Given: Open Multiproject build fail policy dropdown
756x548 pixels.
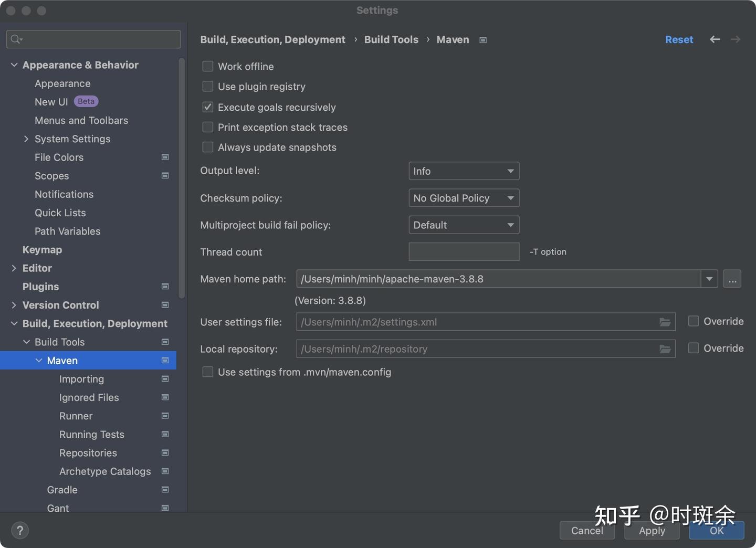Looking at the screenshot, I should [464, 225].
